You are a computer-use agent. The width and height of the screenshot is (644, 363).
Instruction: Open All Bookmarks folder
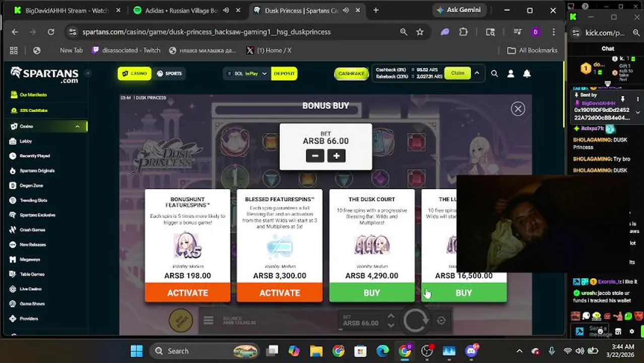coord(532,50)
